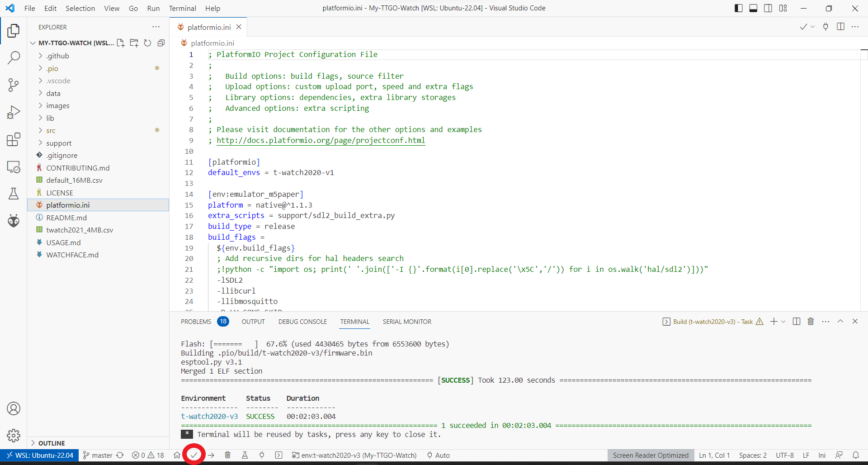The image size is (868, 465).
Task: Open the Testing flask view in activity bar
Action: click(x=14, y=194)
